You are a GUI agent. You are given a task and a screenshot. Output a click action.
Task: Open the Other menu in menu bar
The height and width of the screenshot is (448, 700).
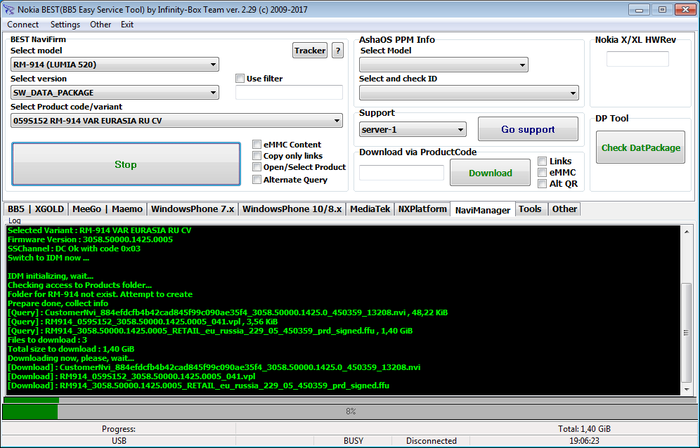pos(100,25)
